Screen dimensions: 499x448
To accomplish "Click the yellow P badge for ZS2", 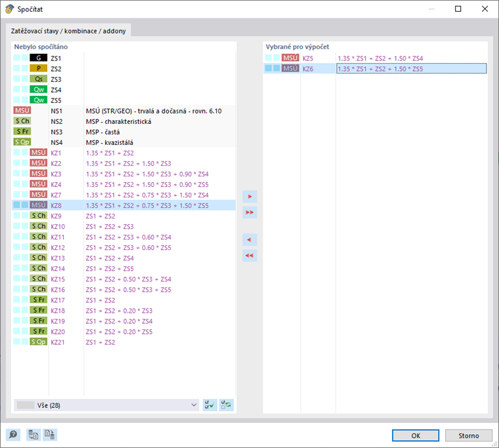I will (39, 68).
